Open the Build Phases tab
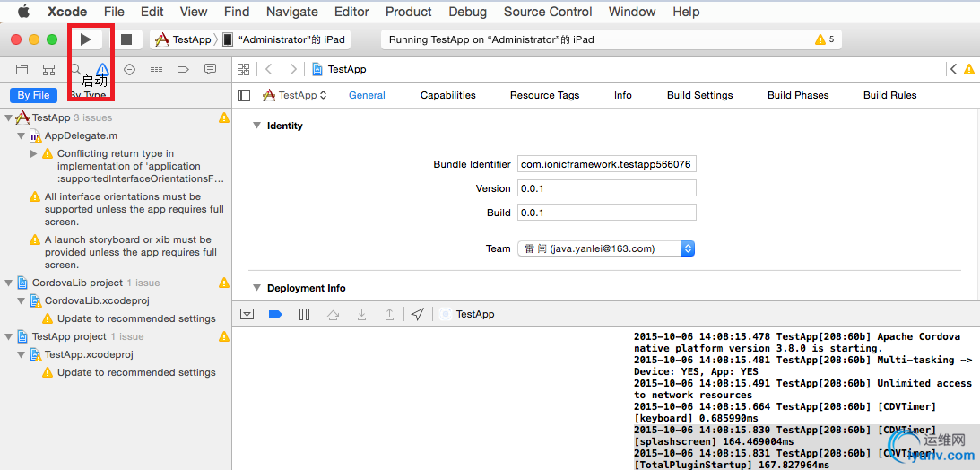 (x=798, y=96)
